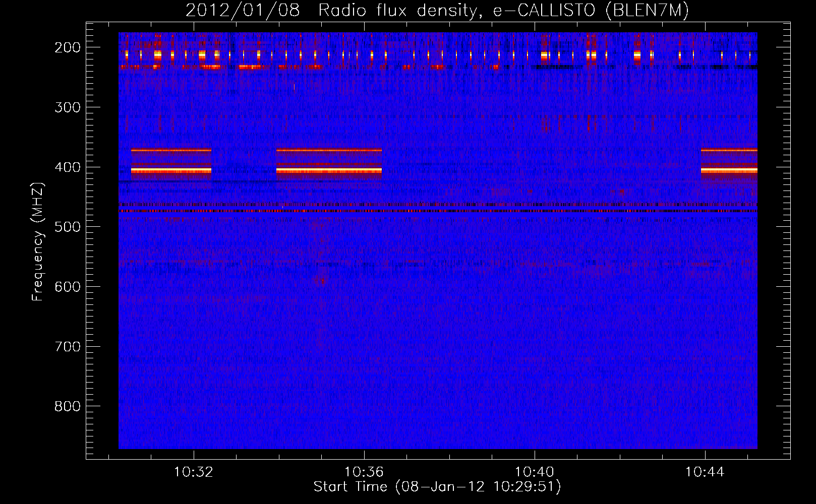The image size is (816, 504).
Task: Click the 800 frequency tick label
Action: click(68, 406)
